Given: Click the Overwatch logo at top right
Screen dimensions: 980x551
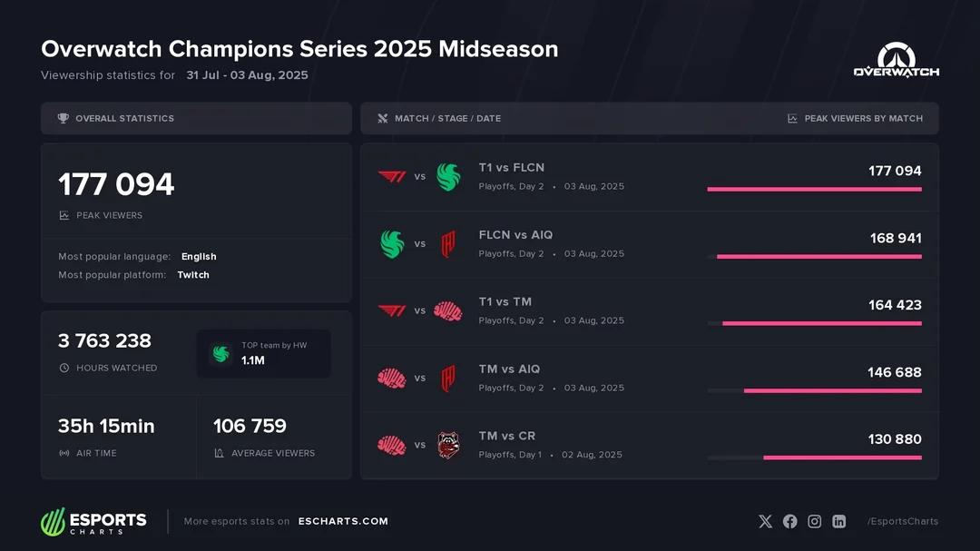Looking at the screenshot, I should 896,61.
